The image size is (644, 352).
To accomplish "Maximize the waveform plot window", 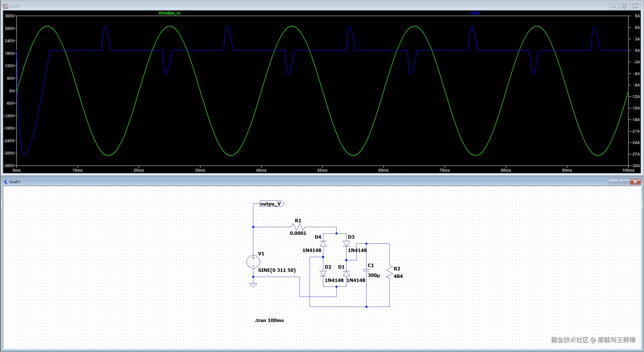I will click(x=624, y=6).
